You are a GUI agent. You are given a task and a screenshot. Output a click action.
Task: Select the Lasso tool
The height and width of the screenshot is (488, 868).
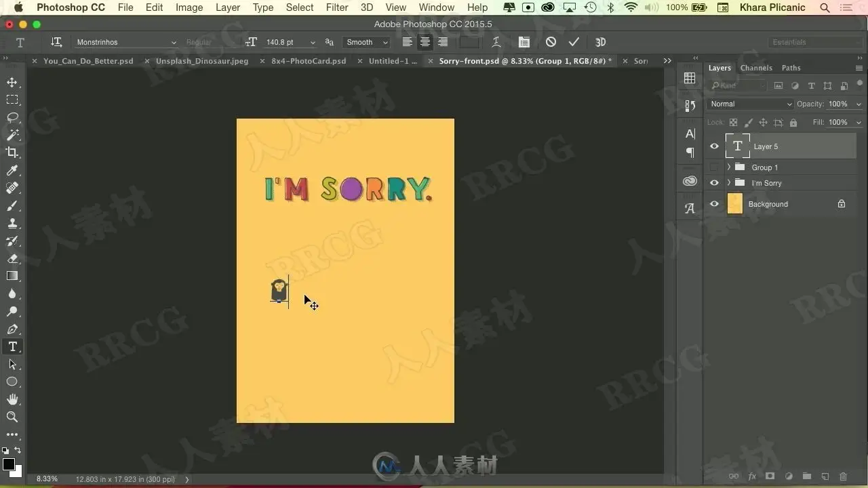(12, 117)
